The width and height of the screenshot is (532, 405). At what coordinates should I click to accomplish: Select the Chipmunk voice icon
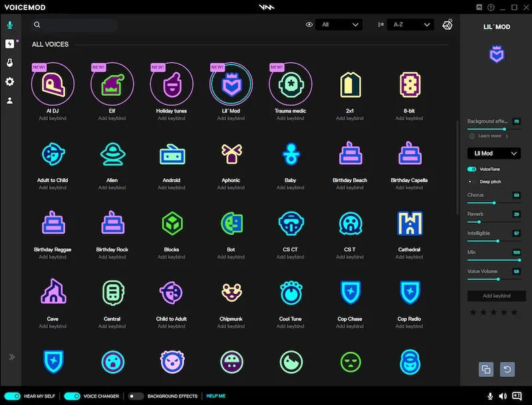231,292
